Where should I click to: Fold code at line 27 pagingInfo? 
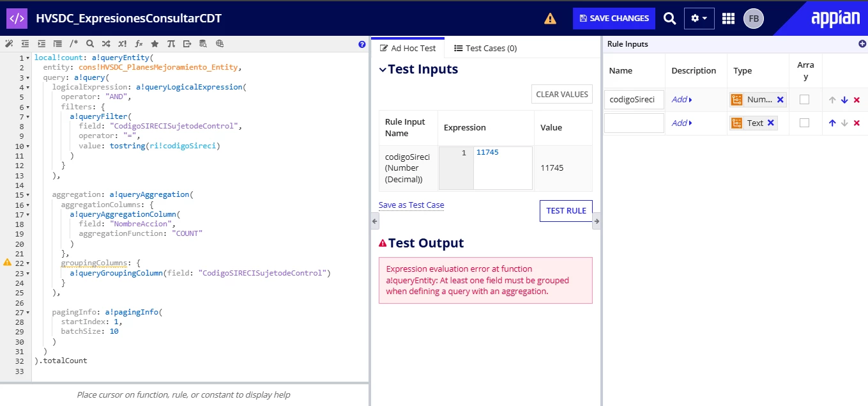[28, 313]
